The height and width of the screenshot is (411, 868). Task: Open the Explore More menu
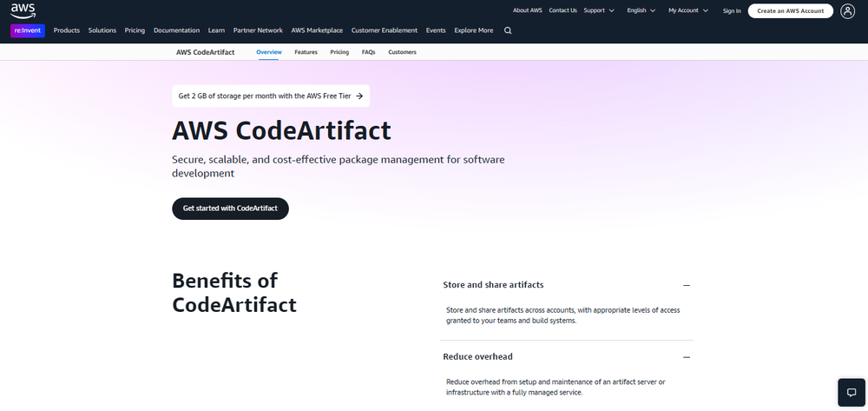pos(474,30)
